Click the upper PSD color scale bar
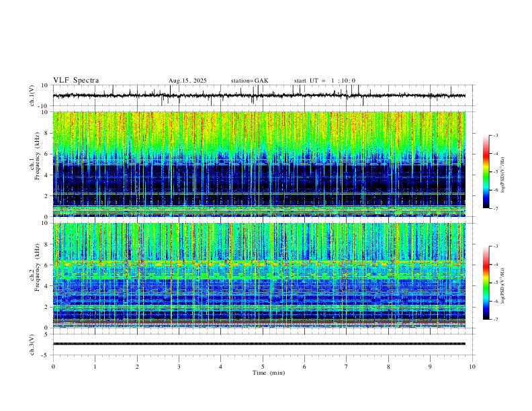Image resolution: width=532 pixels, height=411 pixels. click(486, 172)
